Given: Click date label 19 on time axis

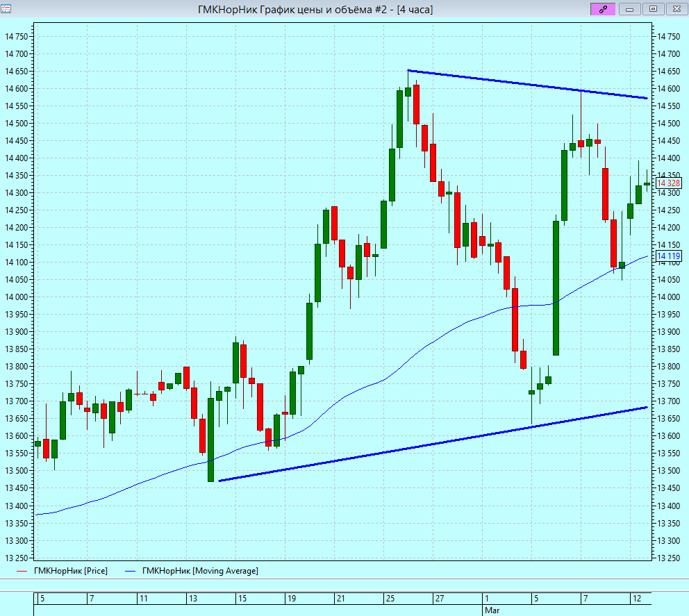Looking at the screenshot, I should [x=291, y=598].
